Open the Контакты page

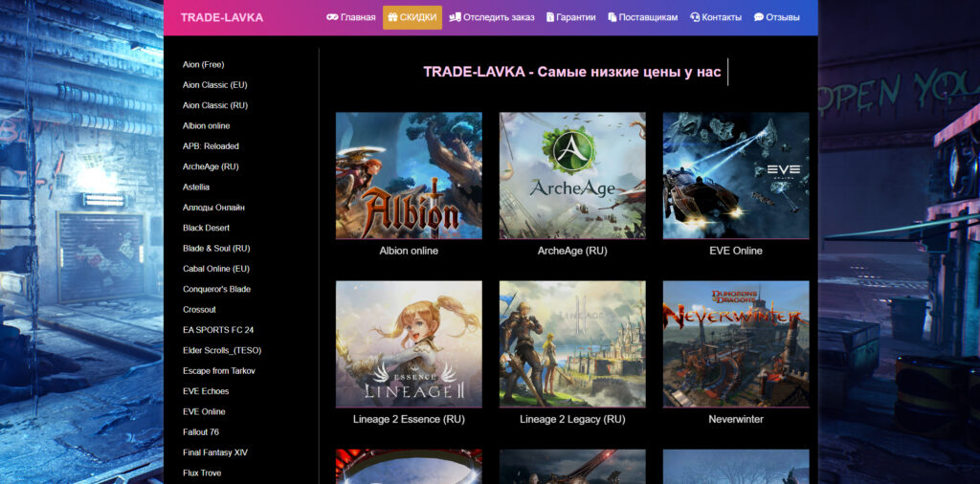coord(716,17)
